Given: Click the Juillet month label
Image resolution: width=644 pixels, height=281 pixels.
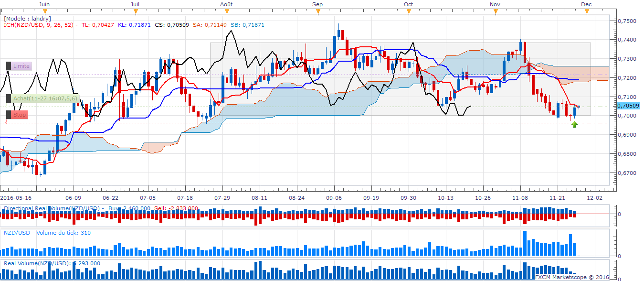Looking at the screenshot, I should click(x=135, y=4).
